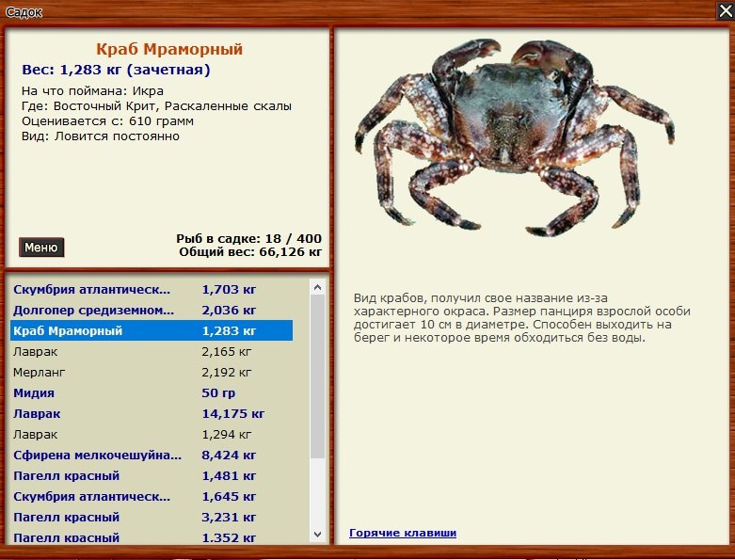Choose Лаврак weighing 2,165 кг
735x560 pixels.
(x=151, y=352)
